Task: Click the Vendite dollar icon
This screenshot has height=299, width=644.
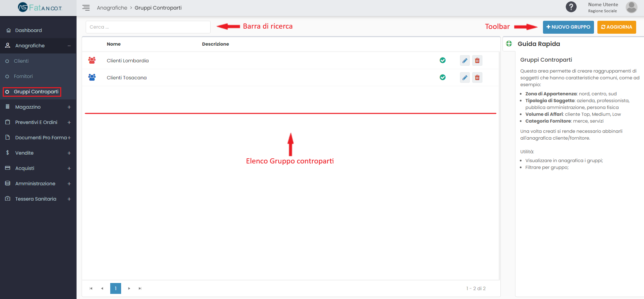Action: 7,153
